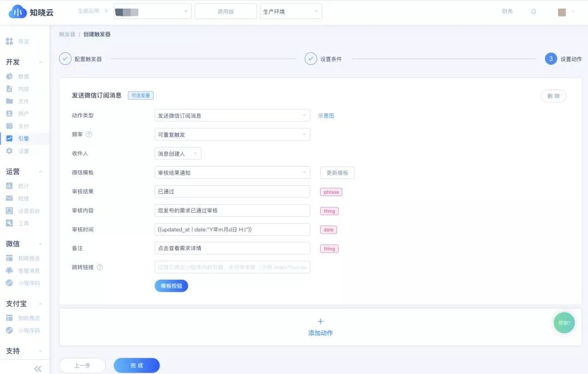This screenshot has height=374, width=588.
Task: Focus 审核时间 field with updated_at
Action: 232,230
